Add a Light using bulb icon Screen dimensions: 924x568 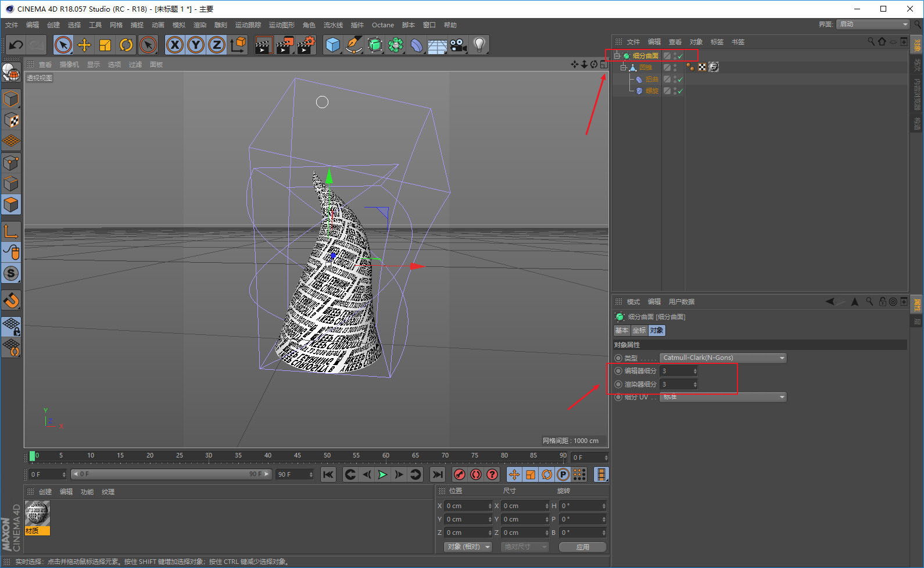point(479,45)
